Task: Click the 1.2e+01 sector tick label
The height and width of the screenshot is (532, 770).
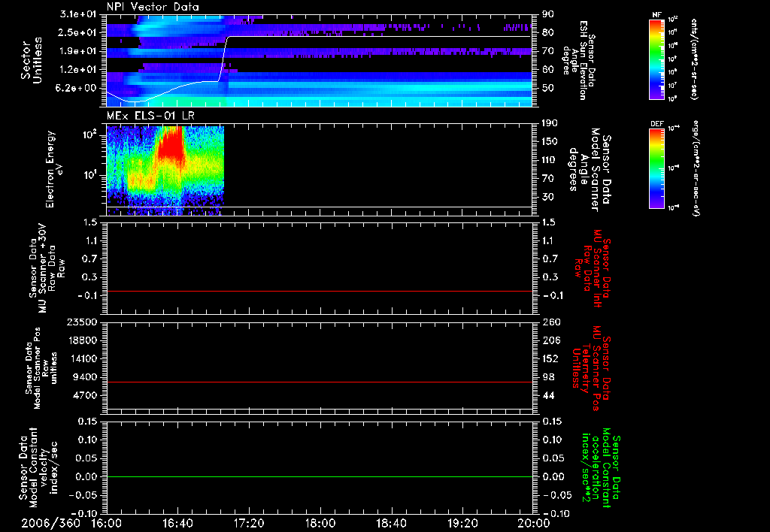Action: click(78, 70)
